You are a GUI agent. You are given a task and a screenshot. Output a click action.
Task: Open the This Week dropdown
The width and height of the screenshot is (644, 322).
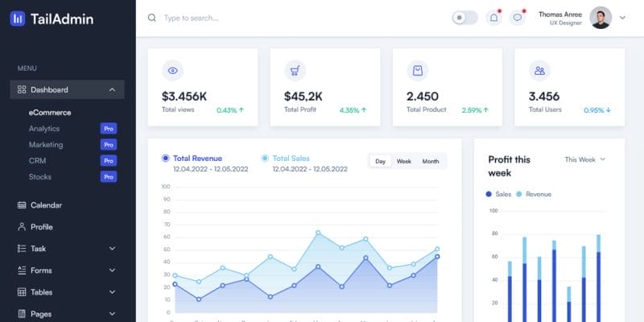[x=585, y=159]
